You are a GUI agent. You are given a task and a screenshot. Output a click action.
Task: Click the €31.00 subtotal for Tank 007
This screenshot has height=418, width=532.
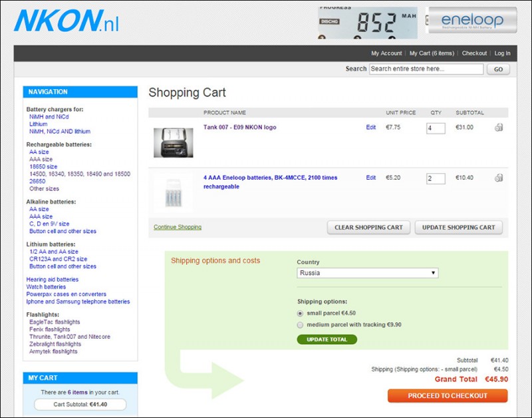pyautogui.click(x=464, y=127)
